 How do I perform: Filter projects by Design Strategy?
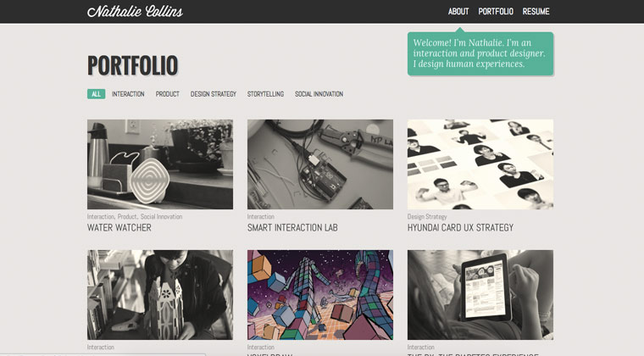(214, 94)
